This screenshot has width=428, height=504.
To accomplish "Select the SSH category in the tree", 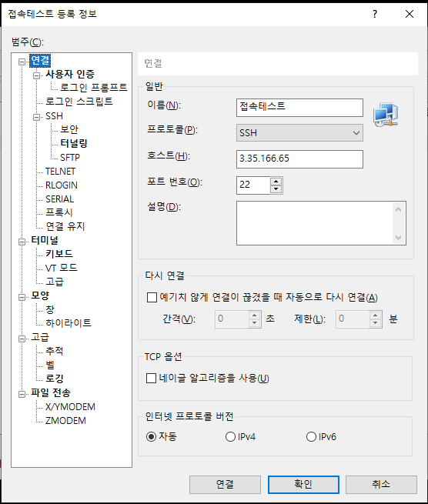I will click(x=54, y=116).
